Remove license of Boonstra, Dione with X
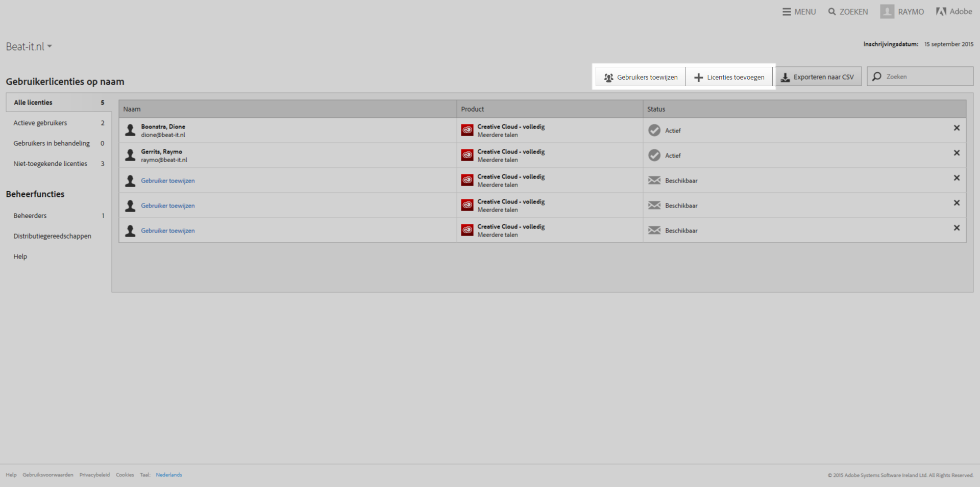 [x=957, y=128]
